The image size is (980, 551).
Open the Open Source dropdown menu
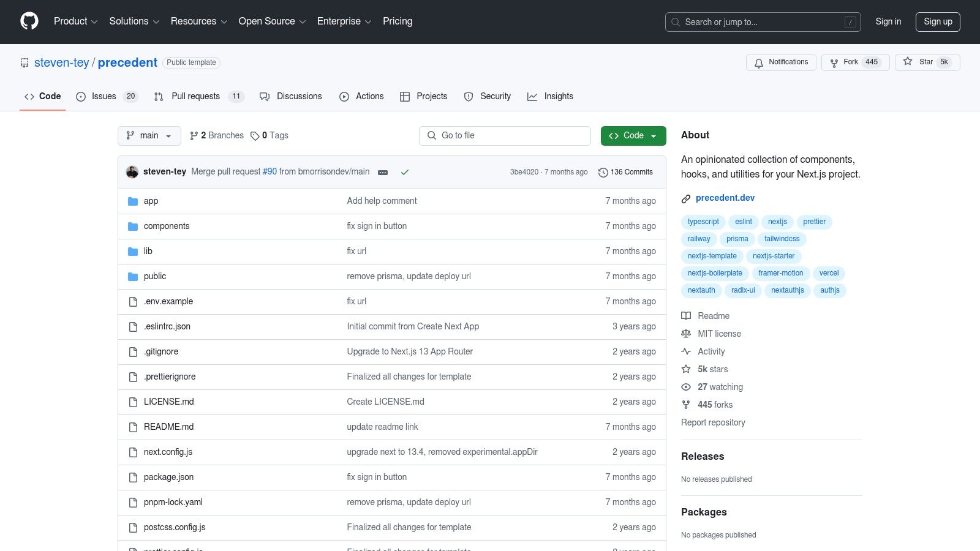click(272, 21)
